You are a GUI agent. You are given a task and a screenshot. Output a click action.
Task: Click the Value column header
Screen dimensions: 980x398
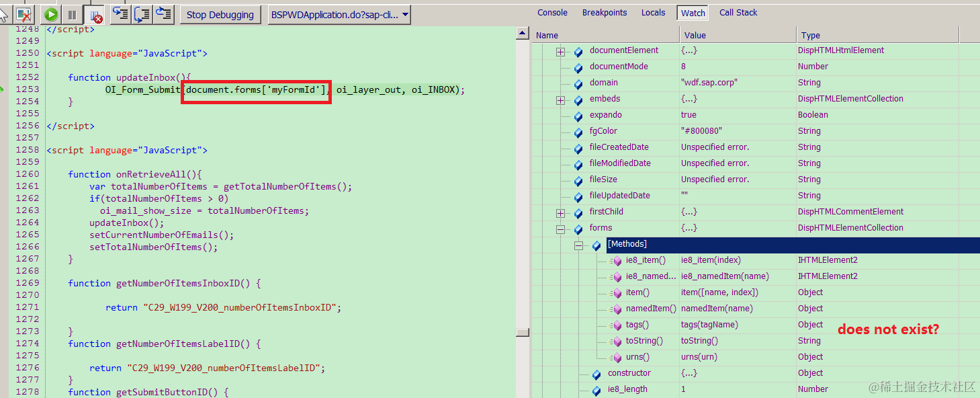[x=738, y=35]
